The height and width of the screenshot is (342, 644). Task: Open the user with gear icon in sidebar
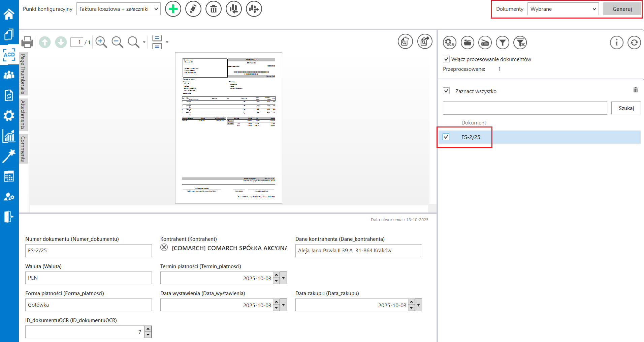click(x=9, y=197)
